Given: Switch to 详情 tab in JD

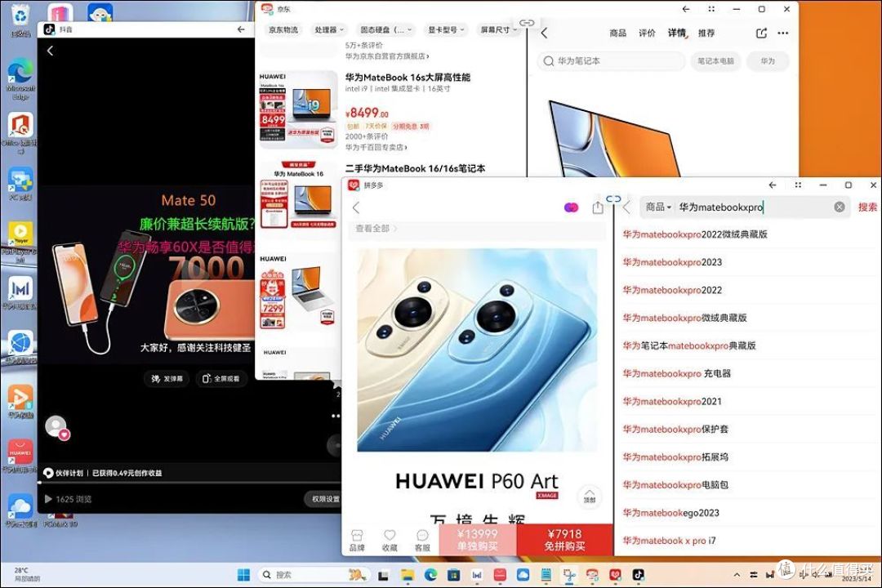Looking at the screenshot, I should pos(677,33).
